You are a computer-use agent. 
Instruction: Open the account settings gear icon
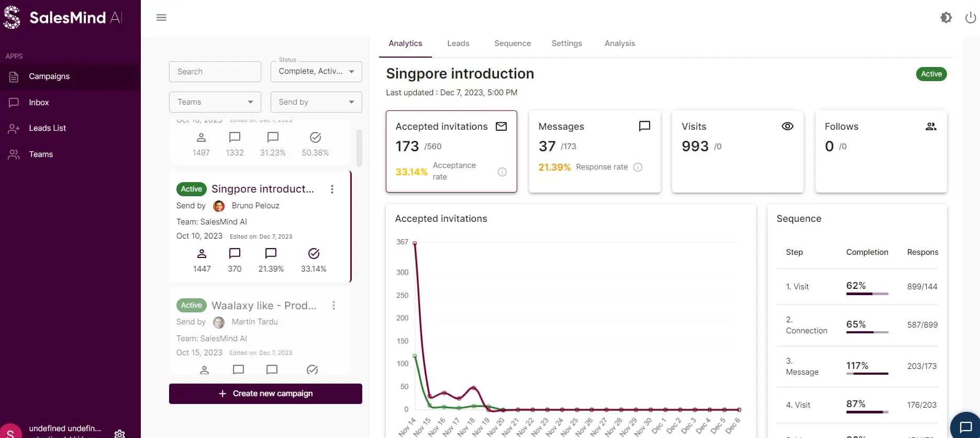[x=119, y=434]
